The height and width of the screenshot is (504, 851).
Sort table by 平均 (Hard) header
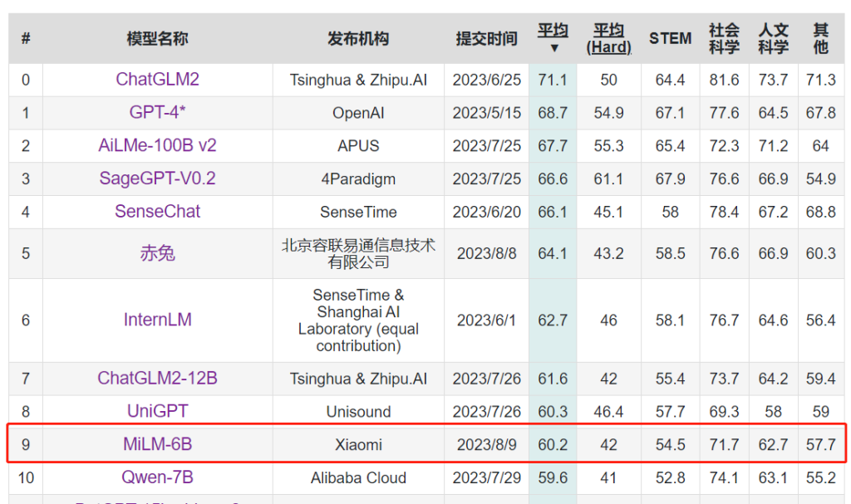point(608,39)
